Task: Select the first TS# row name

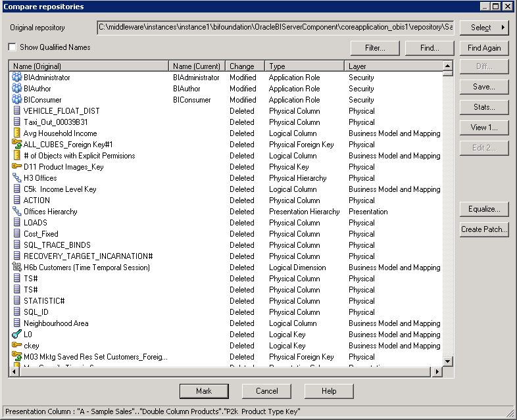Action: [31, 279]
